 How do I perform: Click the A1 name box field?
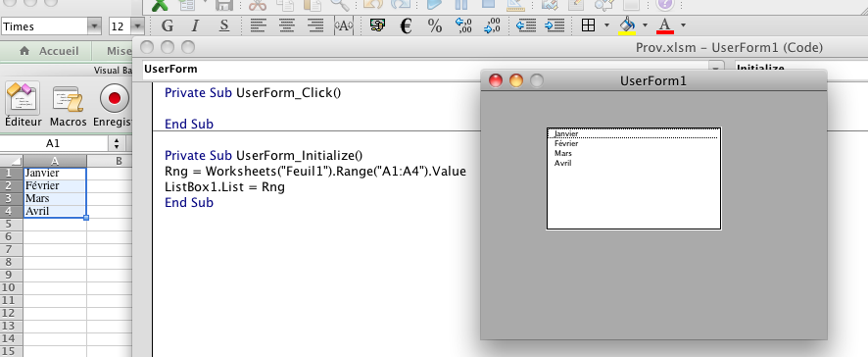(53, 143)
